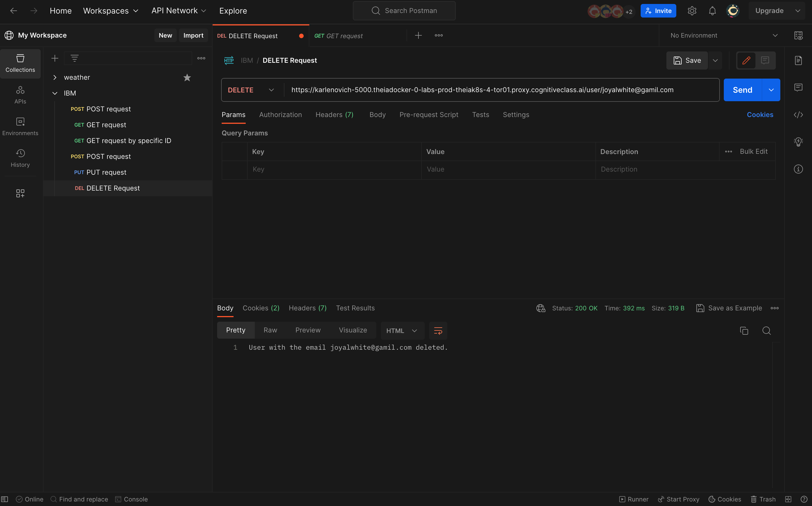The height and width of the screenshot is (506, 812).
Task: Open the Environments sidebar panel
Action: tap(20, 126)
